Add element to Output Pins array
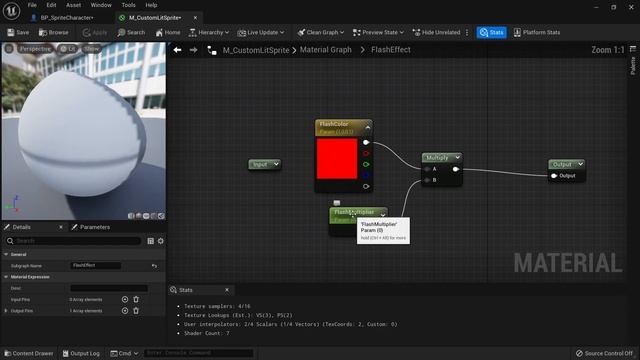This screenshot has width=640, height=360. click(x=125, y=311)
